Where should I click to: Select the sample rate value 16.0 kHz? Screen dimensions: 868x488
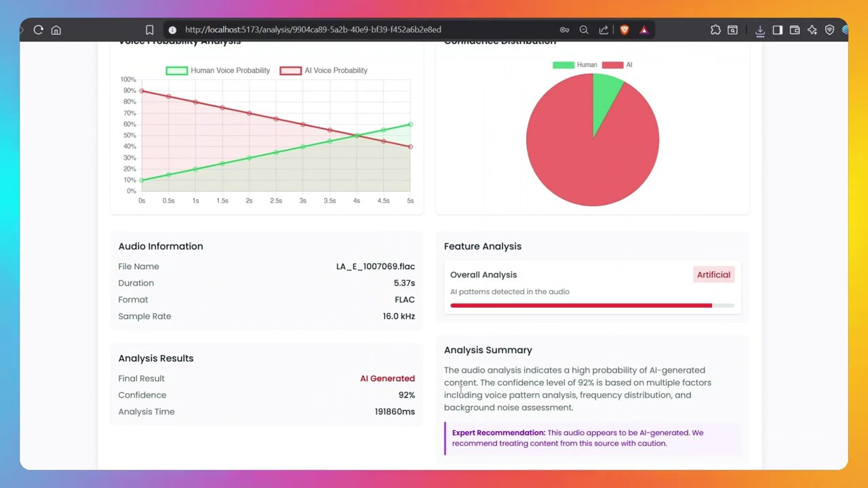[399, 317]
